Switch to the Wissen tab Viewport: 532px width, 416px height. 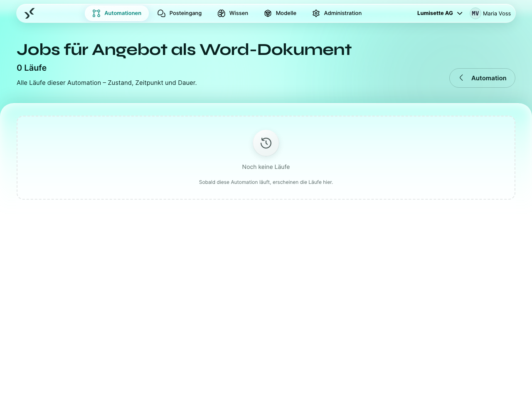[233, 13]
